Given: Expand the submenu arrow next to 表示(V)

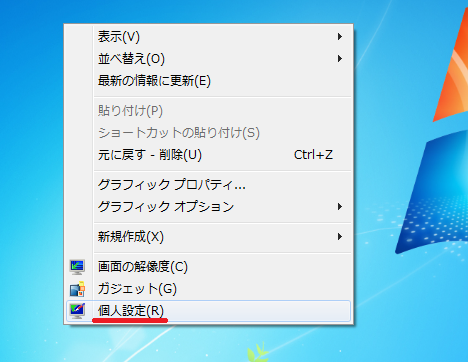Looking at the screenshot, I should [340, 37].
